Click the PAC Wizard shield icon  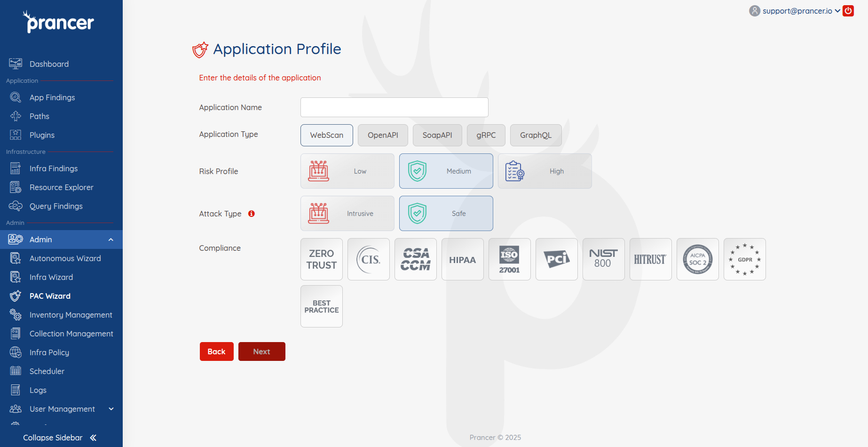tap(16, 296)
